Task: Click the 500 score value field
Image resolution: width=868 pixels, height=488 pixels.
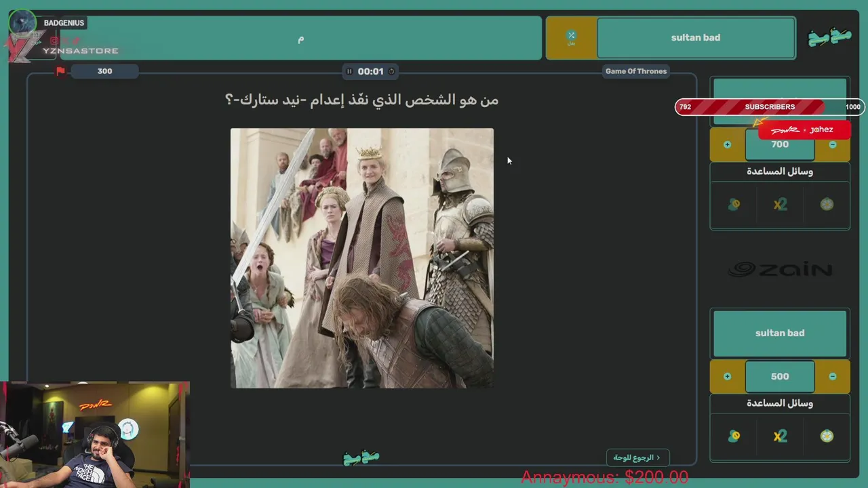Action: coord(780,377)
